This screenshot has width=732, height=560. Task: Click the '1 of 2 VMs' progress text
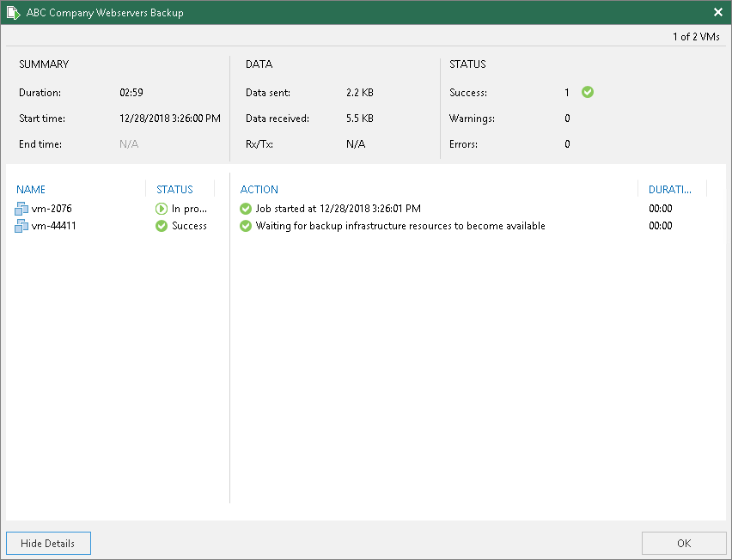coord(696,37)
